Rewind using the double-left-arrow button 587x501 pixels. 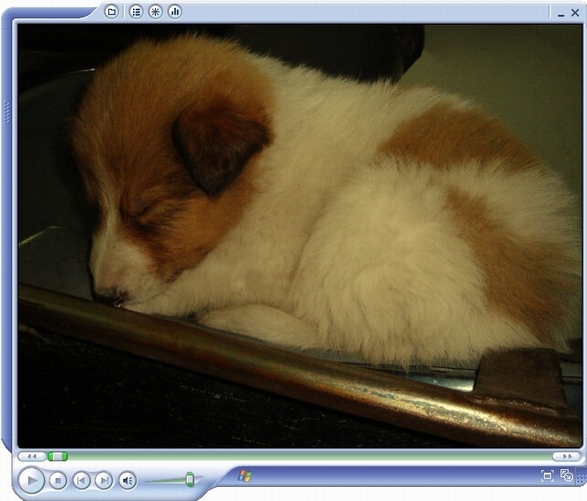click(31, 456)
